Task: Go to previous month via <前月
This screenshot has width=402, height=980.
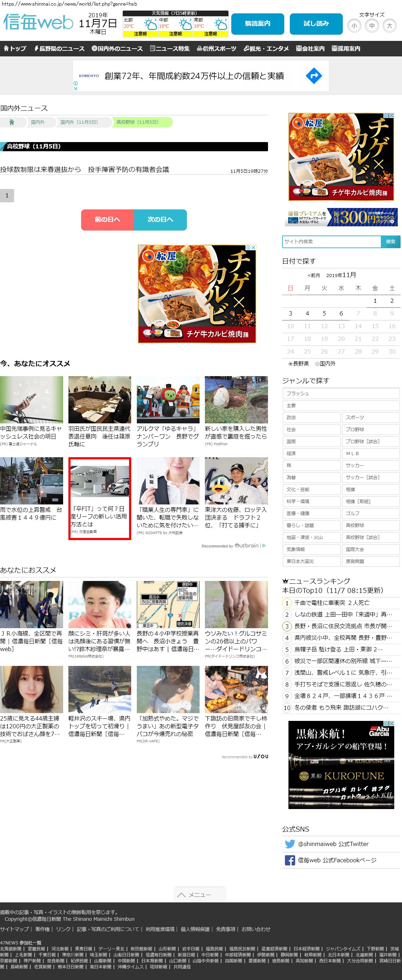Action: 314,275
